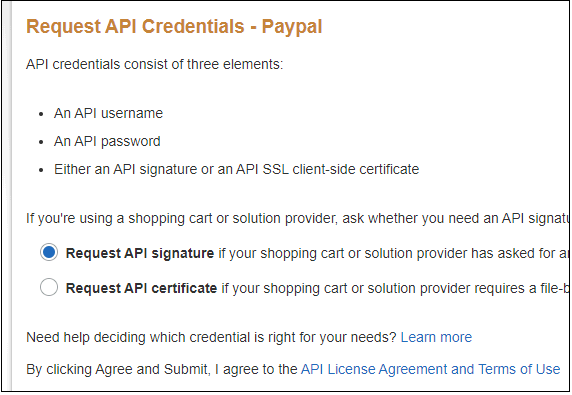
Task: Click the An API password list item
Action: (107, 142)
